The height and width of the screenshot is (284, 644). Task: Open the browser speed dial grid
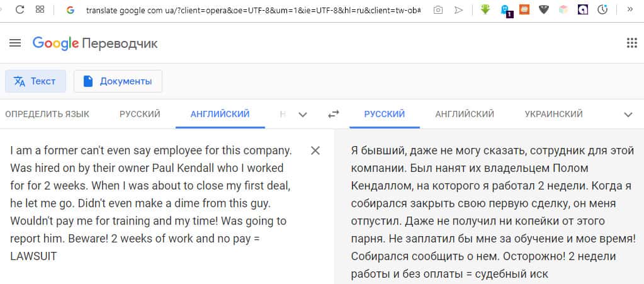tap(40, 10)
